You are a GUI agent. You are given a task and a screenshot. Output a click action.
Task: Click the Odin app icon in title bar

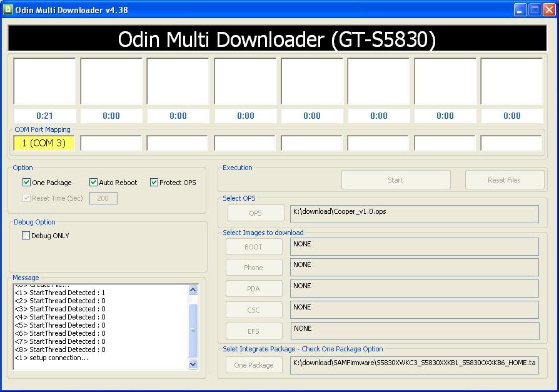[x=8, y=9]
